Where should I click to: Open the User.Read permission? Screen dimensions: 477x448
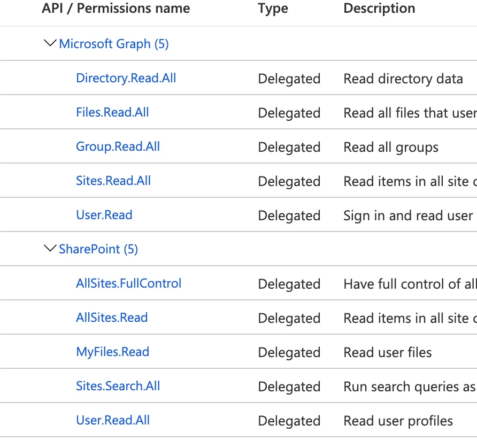[104, 215]
